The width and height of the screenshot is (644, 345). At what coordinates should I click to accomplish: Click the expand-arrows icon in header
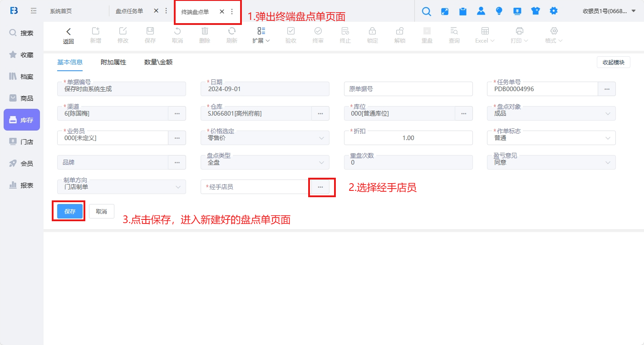(x=445, y=11)
